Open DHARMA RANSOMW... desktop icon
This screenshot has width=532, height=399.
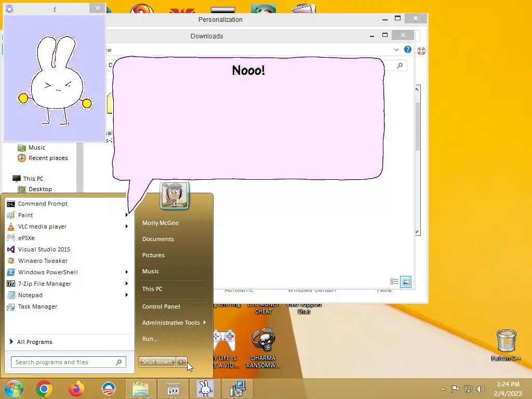263,348
